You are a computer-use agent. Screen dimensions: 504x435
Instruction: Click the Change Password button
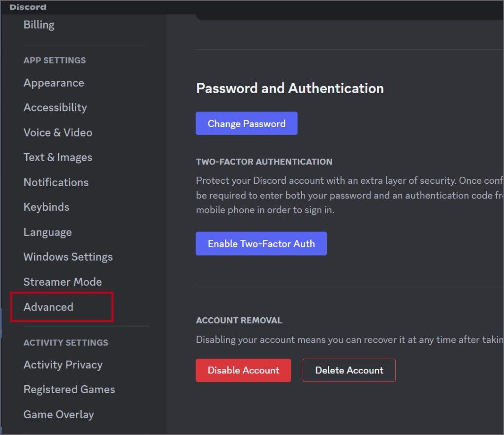(x=247, y=123)
